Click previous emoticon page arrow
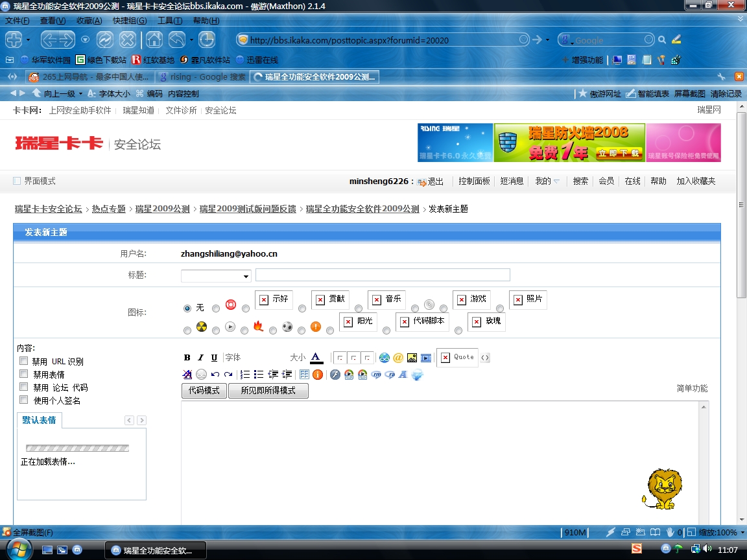747x560 pixels. (129, 420)
